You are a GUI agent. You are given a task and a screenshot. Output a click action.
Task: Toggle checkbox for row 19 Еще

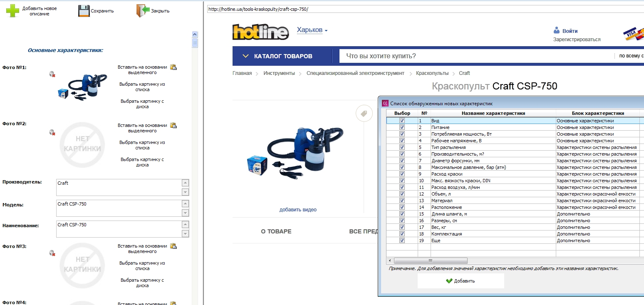tap(402, 241)
